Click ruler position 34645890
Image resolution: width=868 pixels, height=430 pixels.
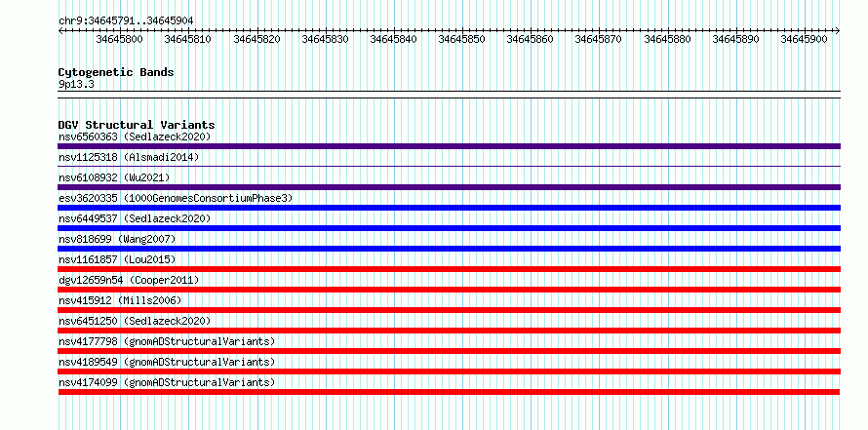click(735, 39)
